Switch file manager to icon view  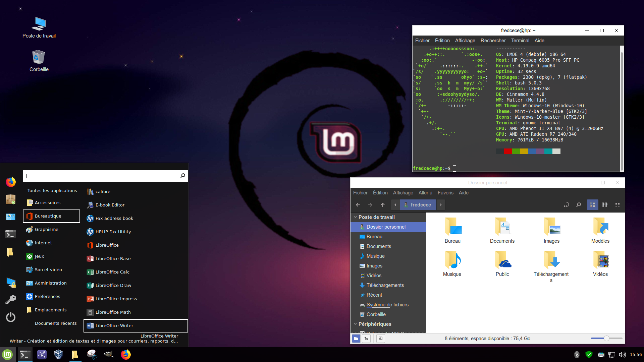pyautogui.click(x=593, y=205)
